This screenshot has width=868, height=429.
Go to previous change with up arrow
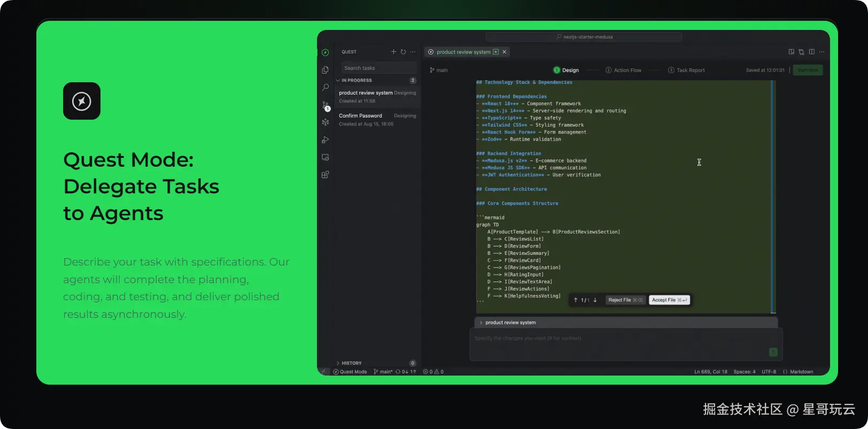pyautogui.click(x=576, y=300)
